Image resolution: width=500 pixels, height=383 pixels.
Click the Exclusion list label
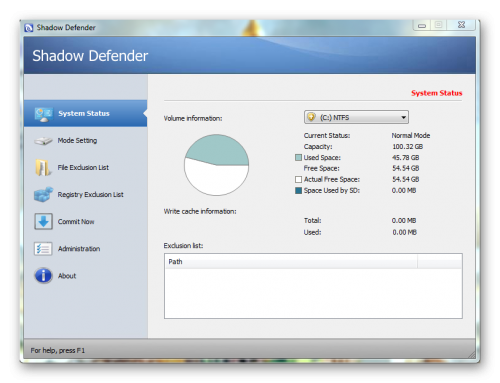pos(183,246)
